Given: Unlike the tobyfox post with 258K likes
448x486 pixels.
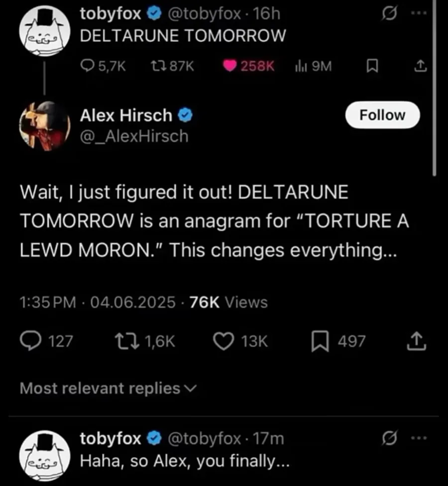Looking at the screenshot, I should coord(231,66).
